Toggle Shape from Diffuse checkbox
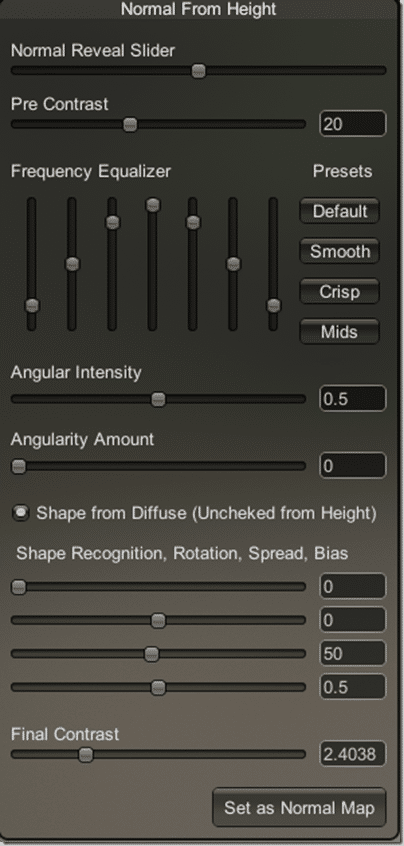 tap(21, 513)
